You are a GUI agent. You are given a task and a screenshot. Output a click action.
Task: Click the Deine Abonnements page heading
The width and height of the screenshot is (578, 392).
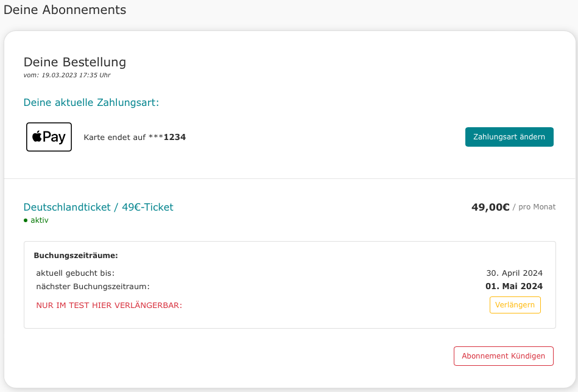[65, 10]
